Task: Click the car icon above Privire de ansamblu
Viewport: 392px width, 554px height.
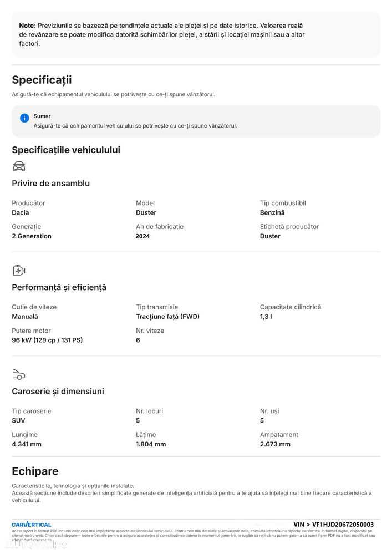Action: 19,166
